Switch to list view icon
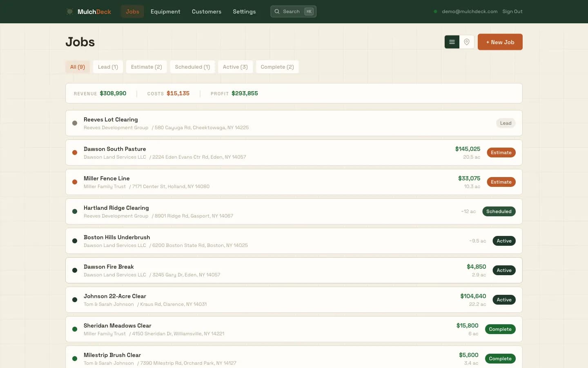 point(452,42)
